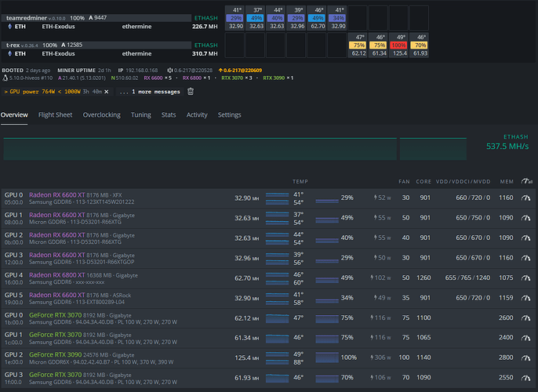This screenshot has width=538, height=392.
Task: Delete all messages with the trash icon
Action: point(191,91)
